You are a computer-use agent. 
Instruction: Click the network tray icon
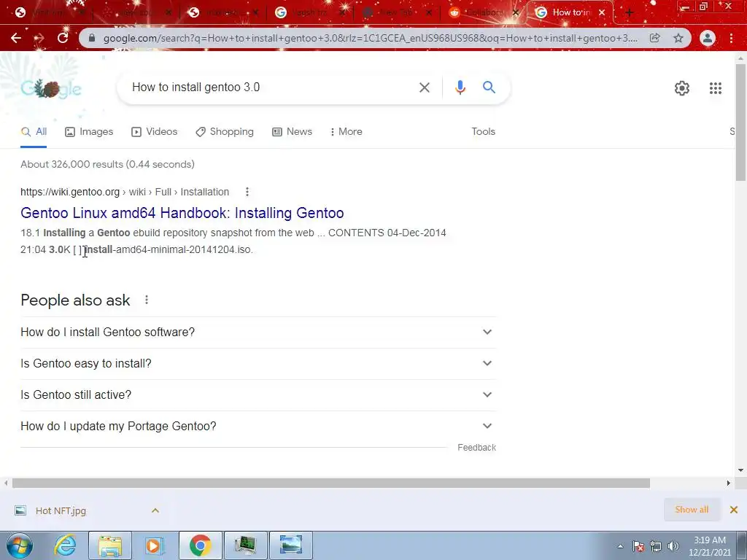pos(656,546)
